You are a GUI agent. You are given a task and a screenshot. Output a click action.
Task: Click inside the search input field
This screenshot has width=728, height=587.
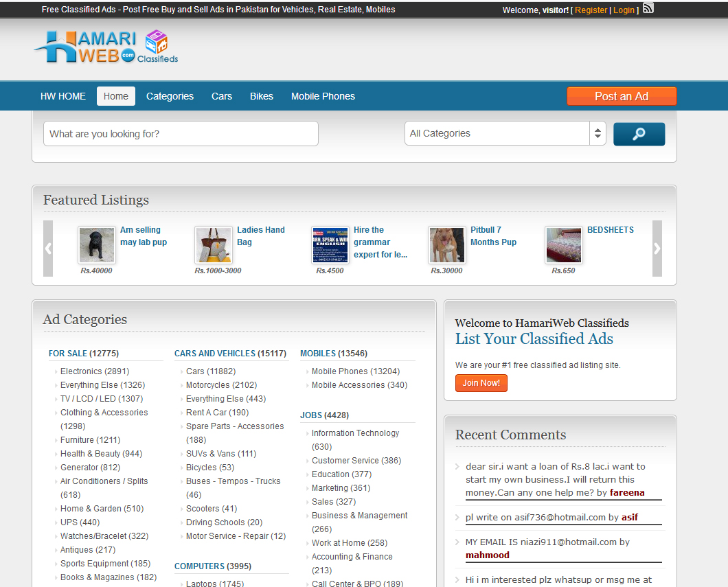point(181,133)
